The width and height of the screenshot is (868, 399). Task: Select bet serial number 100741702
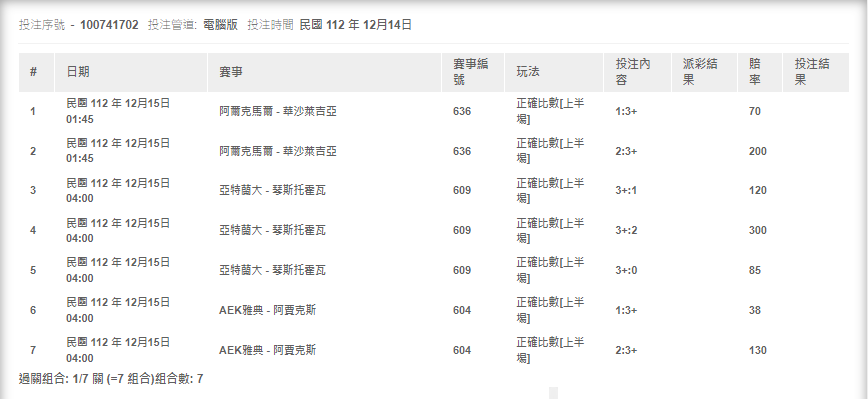tap(109, 25)
